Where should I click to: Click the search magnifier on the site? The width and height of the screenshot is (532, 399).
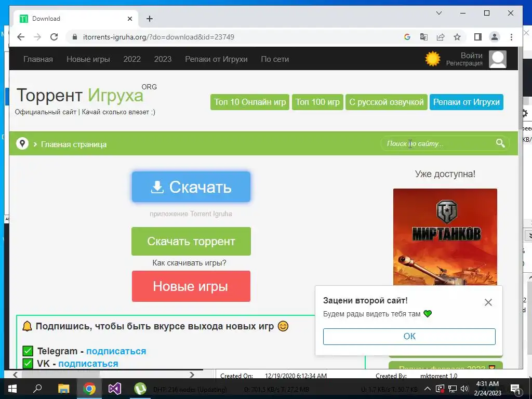(500, 143)
